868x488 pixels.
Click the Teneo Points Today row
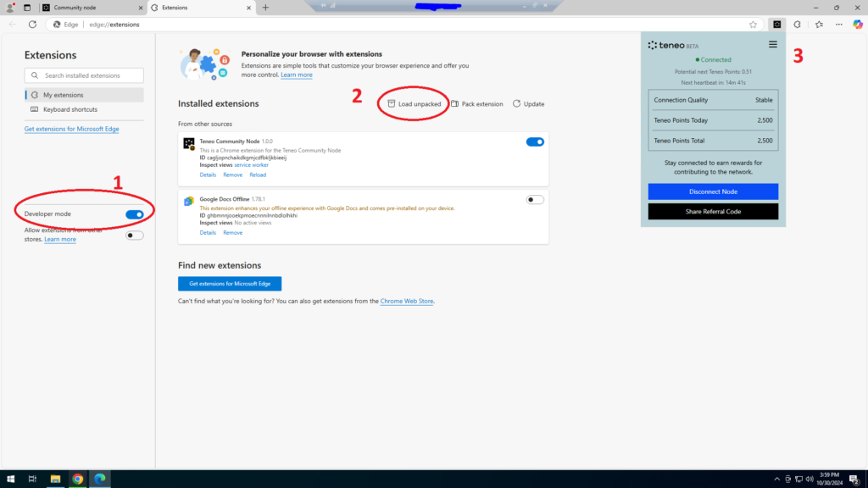pyautogui.click(x=713, y=120)
